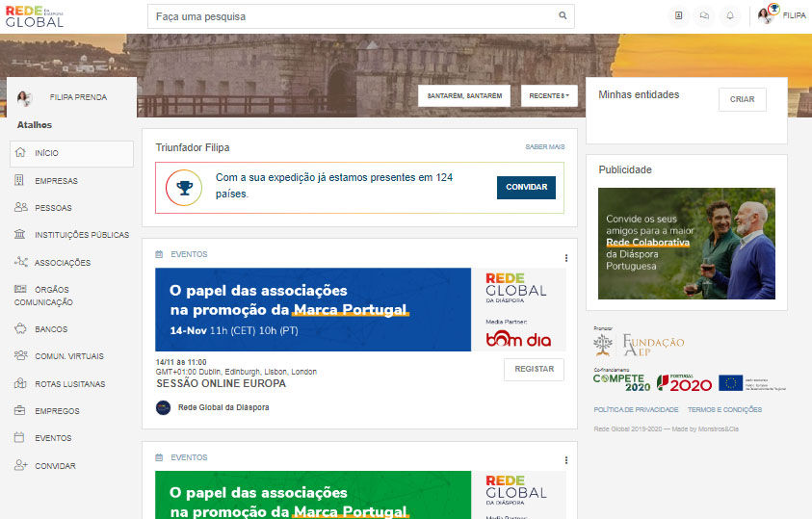812x519 pixels.
Task: Click the Registar button for the event
Action: pyautogui.click(x=534, y=370)
